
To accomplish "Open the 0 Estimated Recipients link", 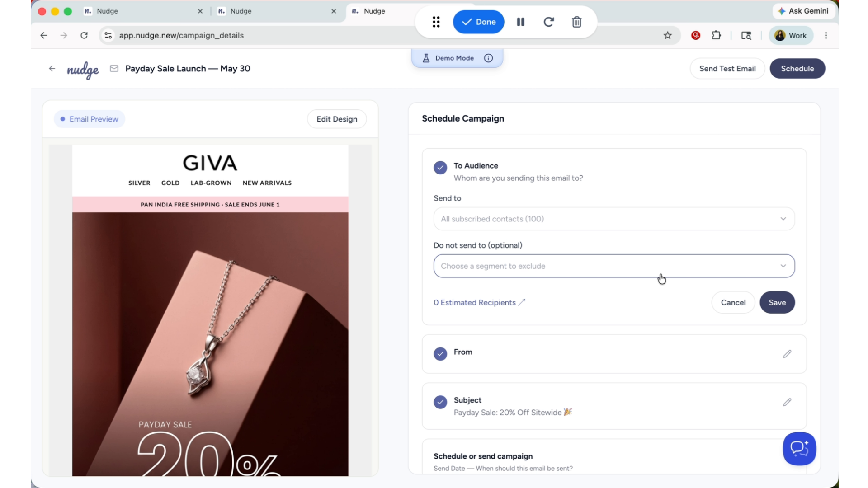I will (479, 302).
